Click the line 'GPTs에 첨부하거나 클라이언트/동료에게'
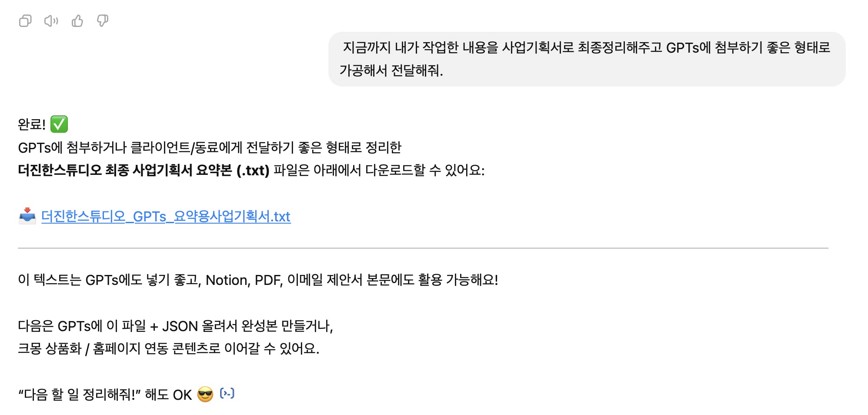 (210, 147)
